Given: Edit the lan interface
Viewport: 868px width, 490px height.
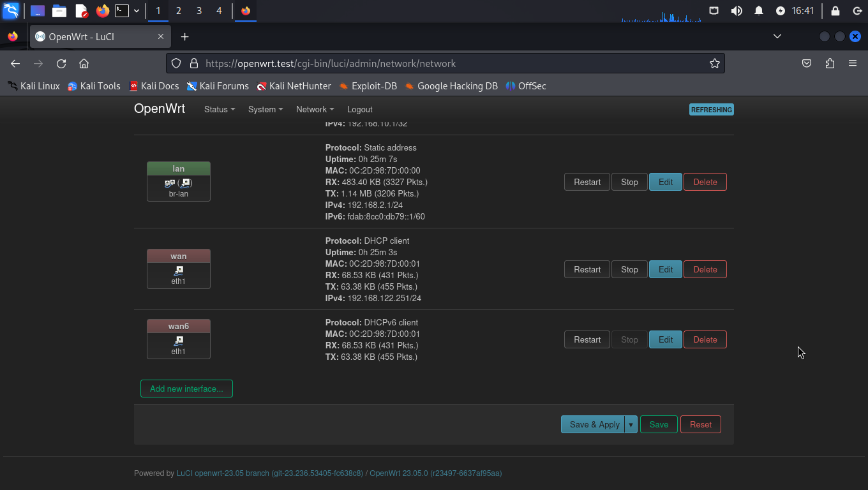Looking at the screenshot, I should (666, 182).
